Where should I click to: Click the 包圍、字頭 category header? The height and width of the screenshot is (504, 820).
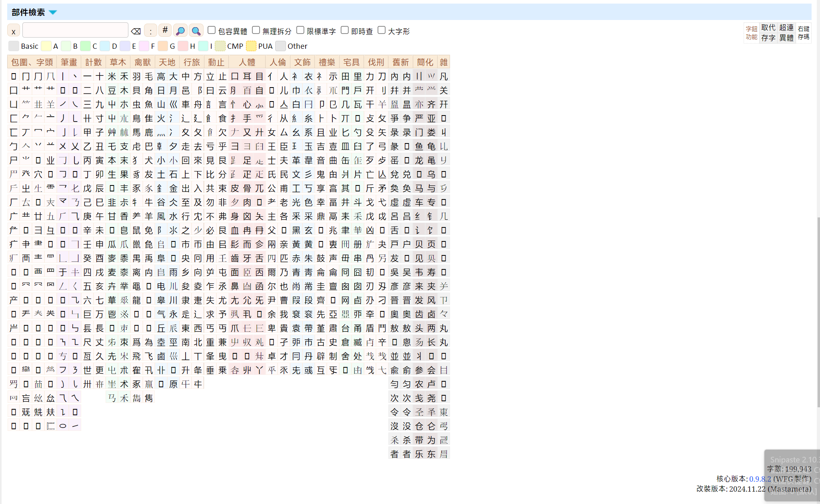32,62
